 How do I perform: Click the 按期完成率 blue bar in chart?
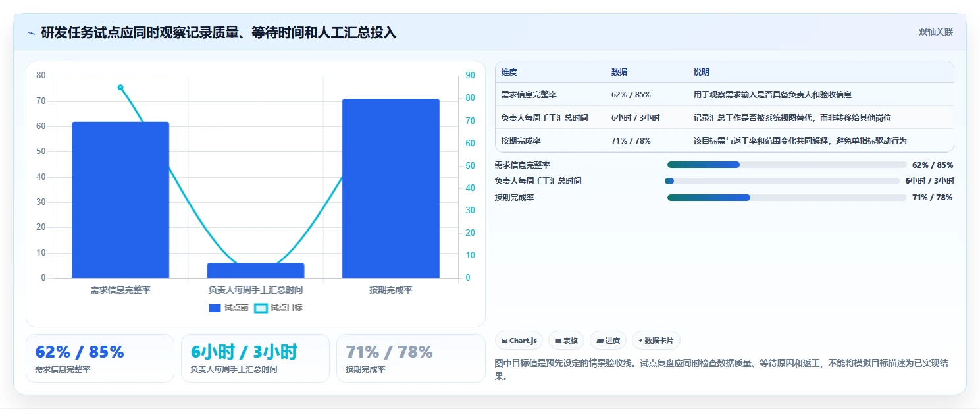[x=390, y=188]
